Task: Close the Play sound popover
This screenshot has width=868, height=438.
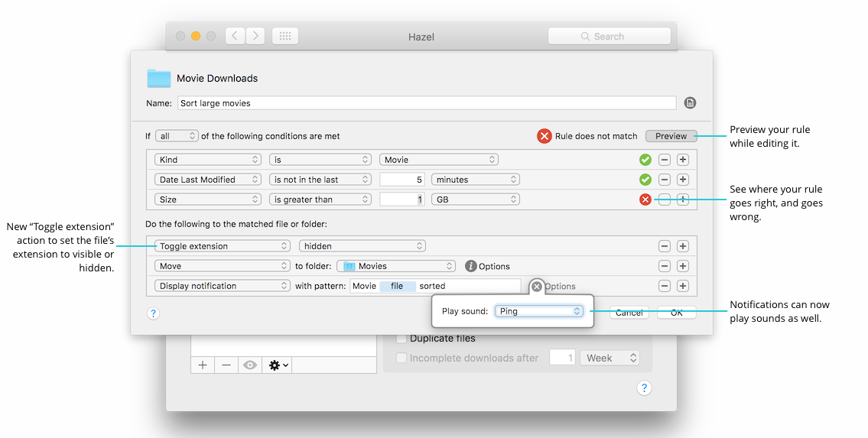Action: (536, 287)
